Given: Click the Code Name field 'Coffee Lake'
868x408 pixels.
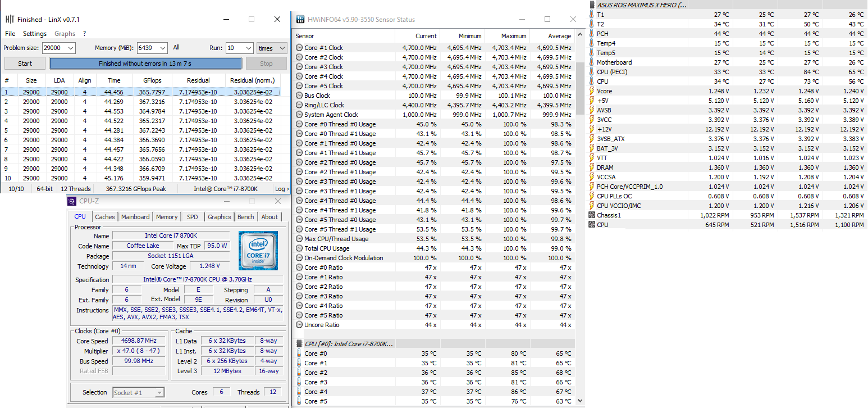Looking at the screenshot, I should [x=143, y=246].
